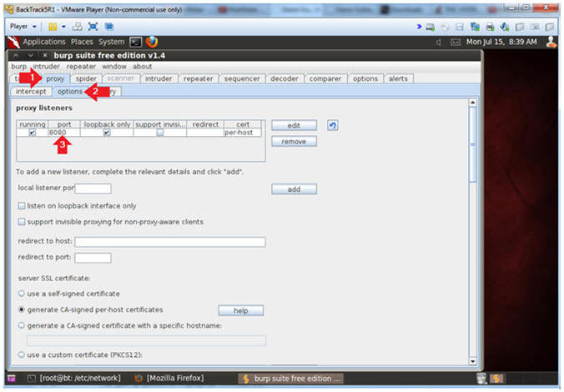564x392 pixels.
Task: Click the VMware full screen mode icon
Action: [93, 27]
